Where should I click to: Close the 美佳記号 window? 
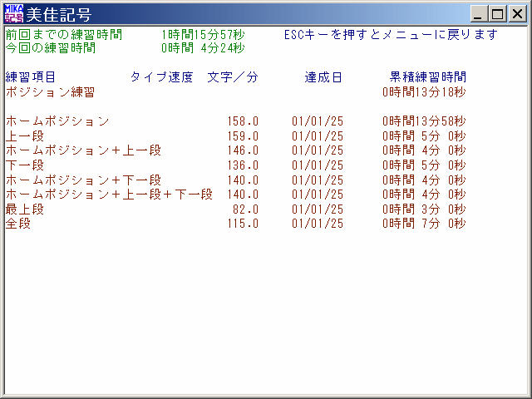pos(516,14)
